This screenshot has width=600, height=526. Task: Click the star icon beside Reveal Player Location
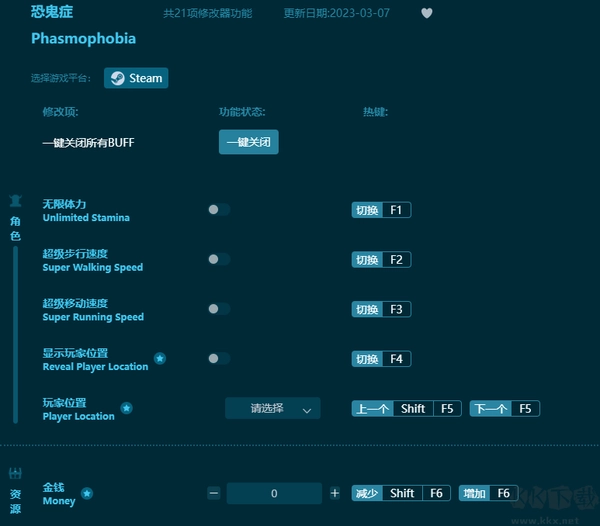[160, 358]
